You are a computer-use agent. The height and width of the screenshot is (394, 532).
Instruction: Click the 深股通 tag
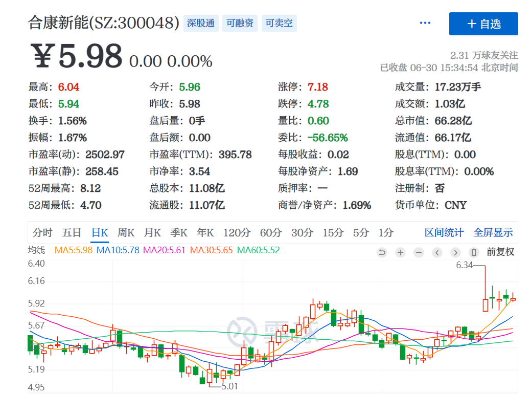pyautogui.click(x=201, y=23)
